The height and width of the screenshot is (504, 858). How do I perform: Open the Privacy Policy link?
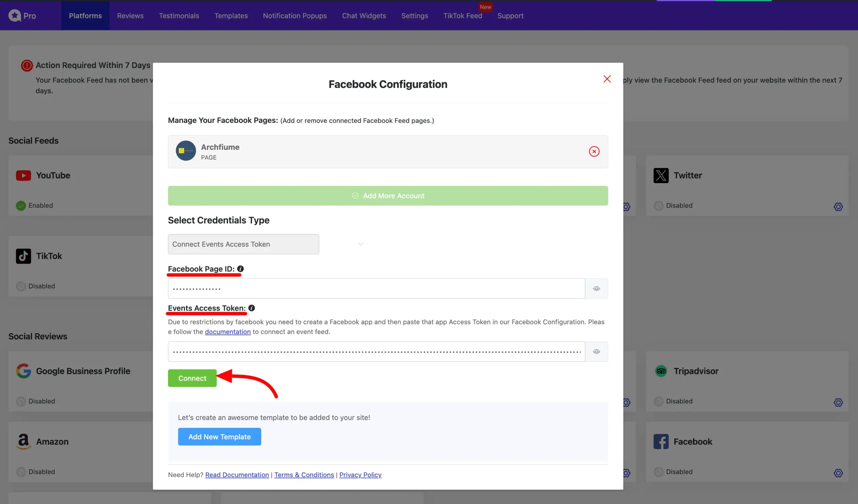(x=360, y=475)
